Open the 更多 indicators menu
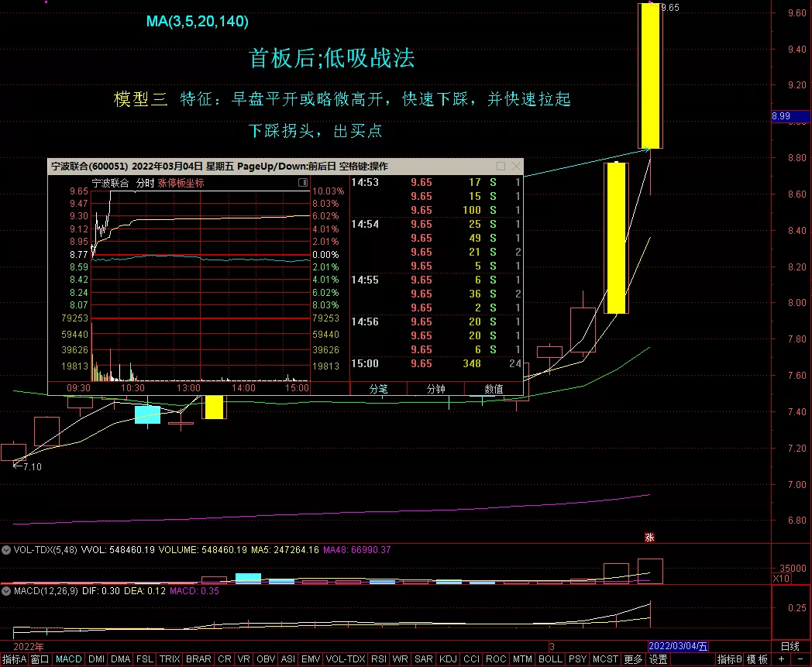812x667 pixels. tap(633, 659)
